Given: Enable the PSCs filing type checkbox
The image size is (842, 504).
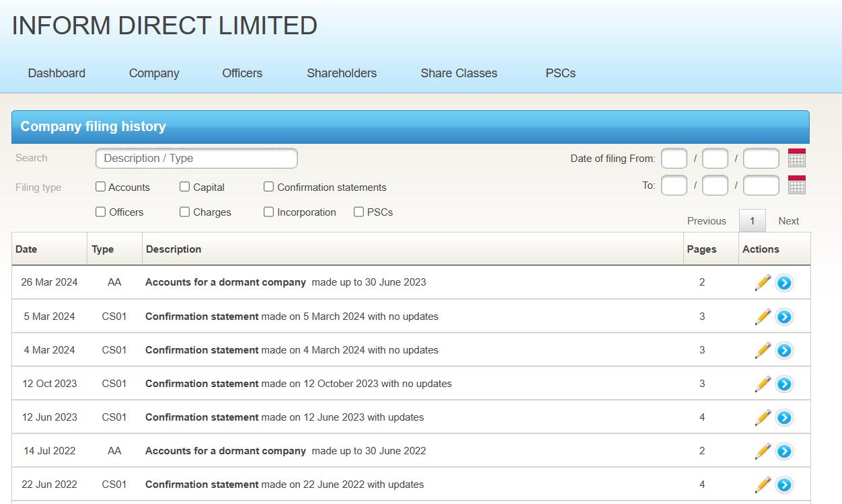Looking at the screenshot, I should click(359, 212).
